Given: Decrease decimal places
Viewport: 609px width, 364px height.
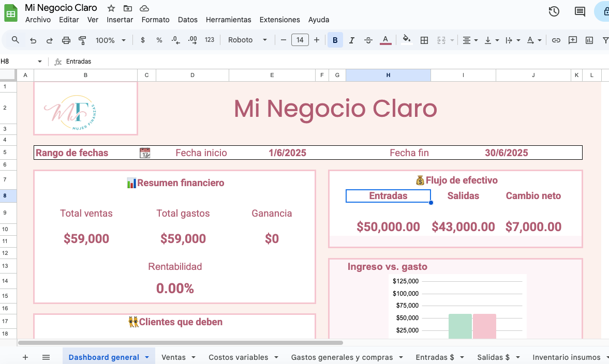Looking at the screenshot, I should point(175,40).
